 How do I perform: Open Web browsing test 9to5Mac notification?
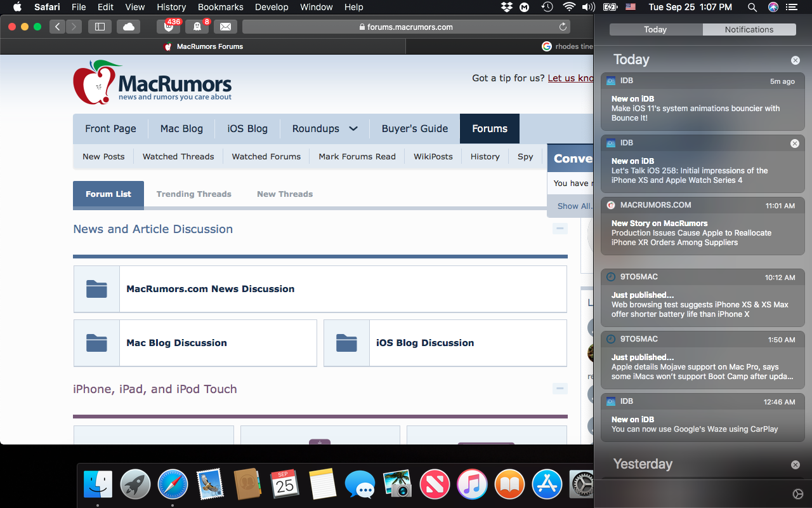tap(702, 297)
